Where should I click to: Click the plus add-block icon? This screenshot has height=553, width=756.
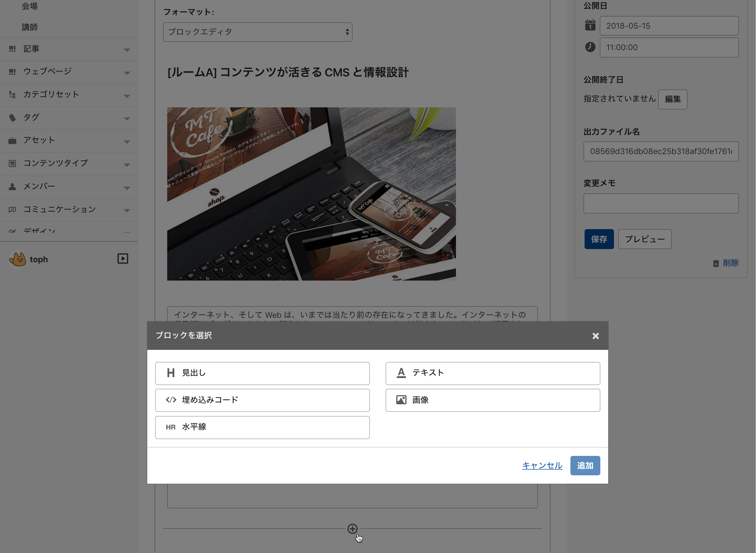point(352,529)
